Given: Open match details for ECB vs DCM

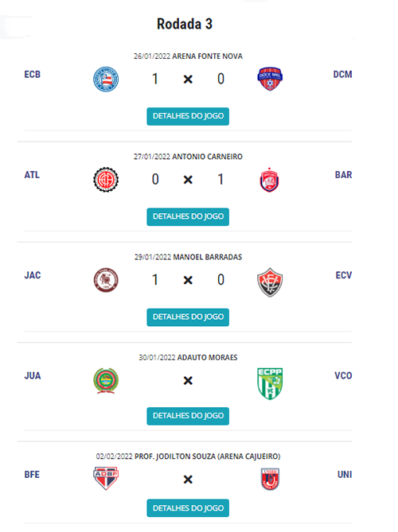Looking at the screenshot, I should pos(188,116).
